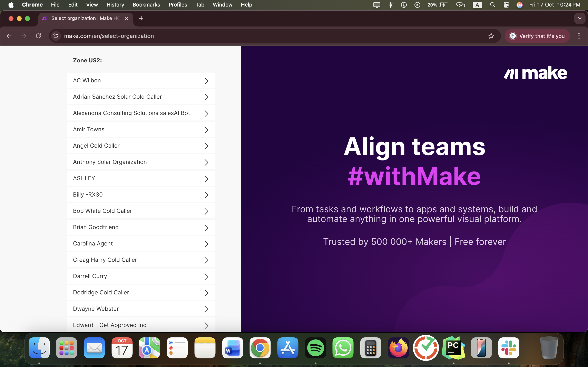588x367 pixels.
Task: Open Chrome's three-dot menu
Action: (x=579, y=36)
